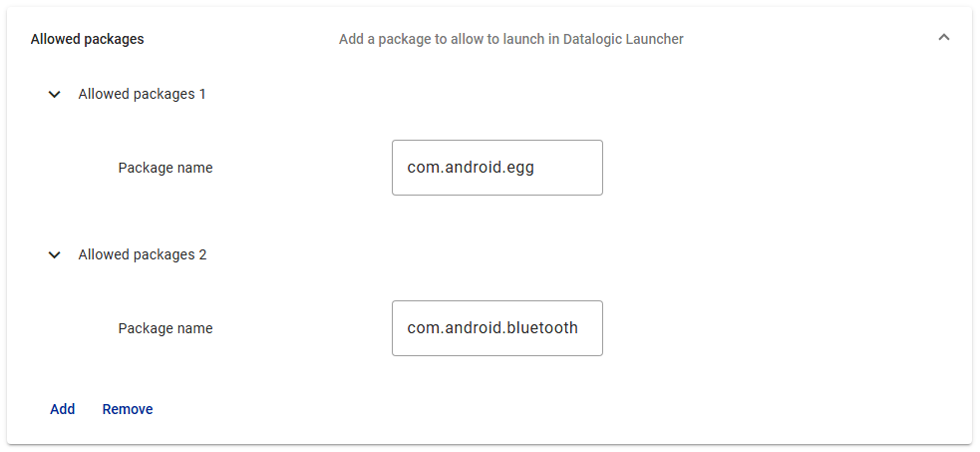Click the Datalogic Launcher description text

click(511, 39)
